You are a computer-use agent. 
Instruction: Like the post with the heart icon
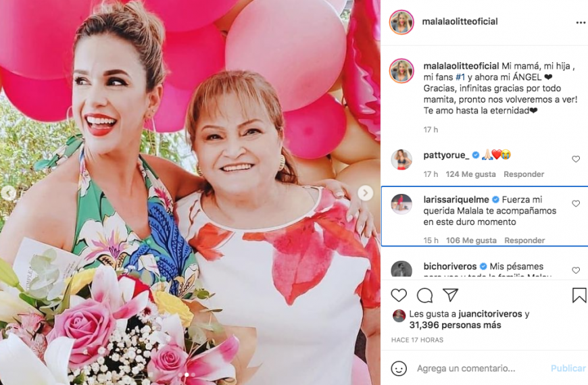(x=399, y=295)
